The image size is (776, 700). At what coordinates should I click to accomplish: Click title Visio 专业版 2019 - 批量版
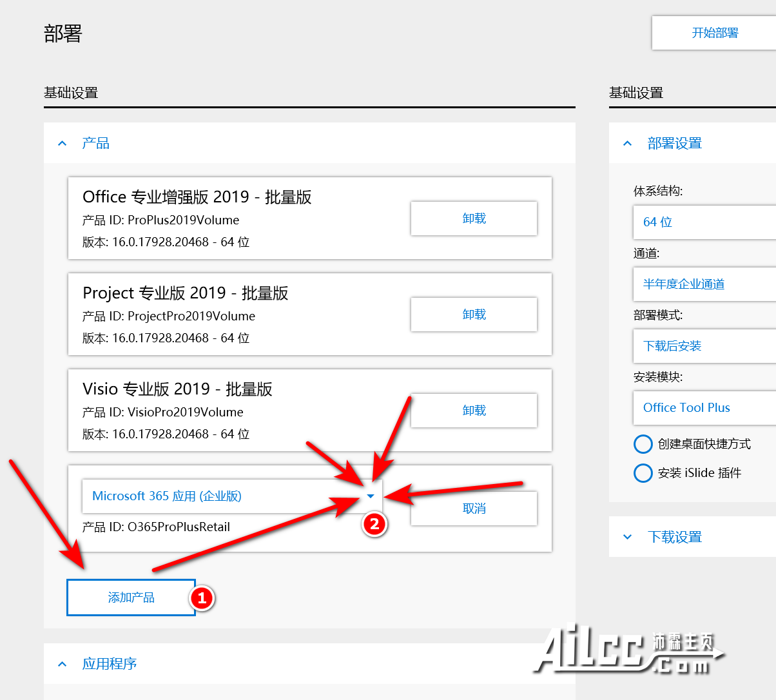tap(177, 389)
